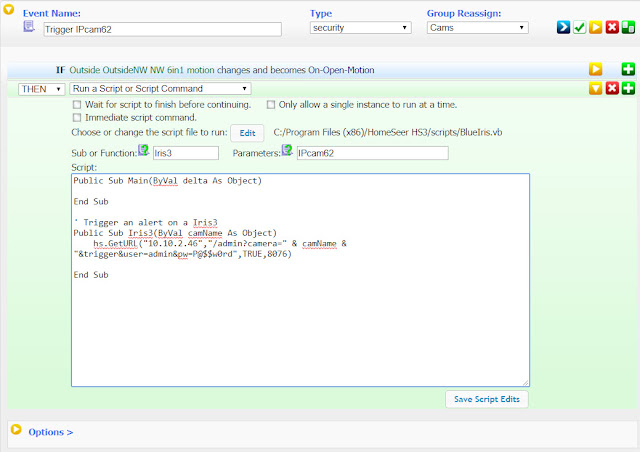Open Group Reassign dropdown showing Cams
Screen dimensions: 640x452
point(478,28)
